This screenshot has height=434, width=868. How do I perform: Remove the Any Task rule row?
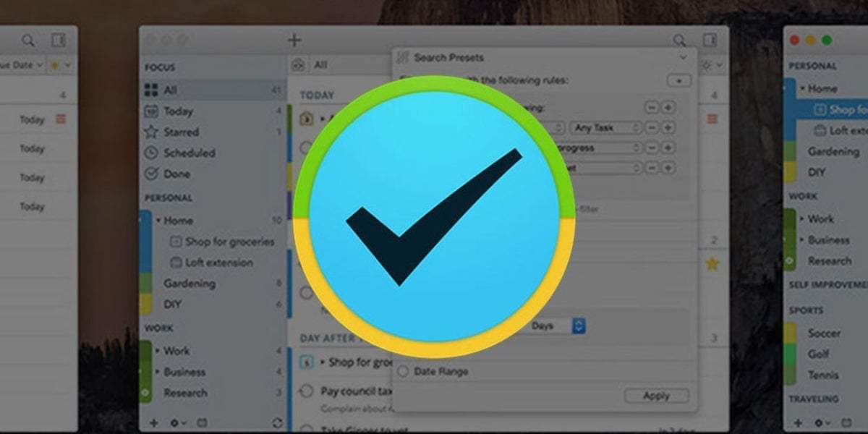652,128
